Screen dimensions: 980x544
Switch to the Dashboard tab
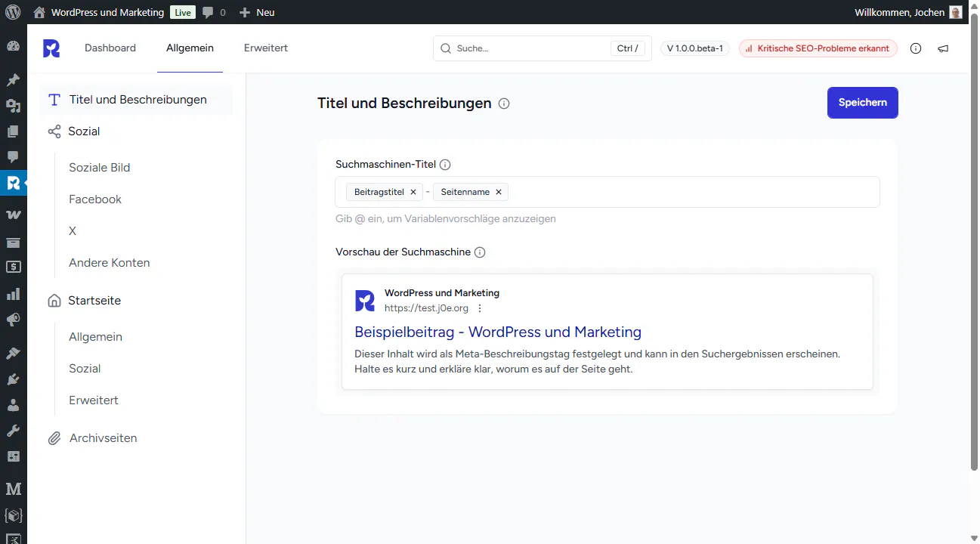[110, 48]
